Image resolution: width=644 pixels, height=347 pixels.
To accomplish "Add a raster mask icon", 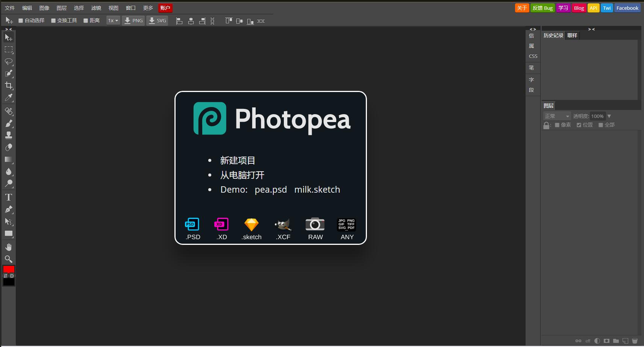I will pos(606,341).
